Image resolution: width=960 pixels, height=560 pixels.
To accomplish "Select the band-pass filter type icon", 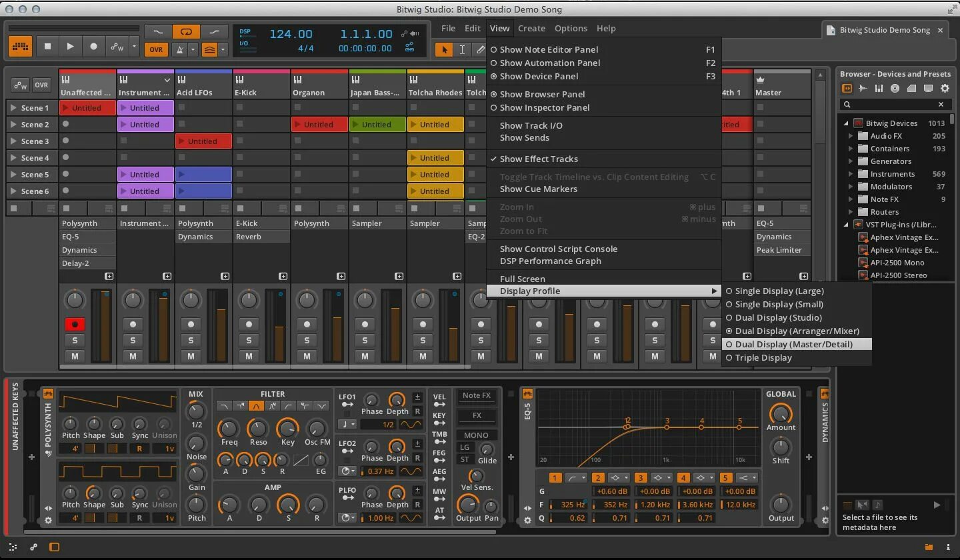I will (x=256, y=405).
